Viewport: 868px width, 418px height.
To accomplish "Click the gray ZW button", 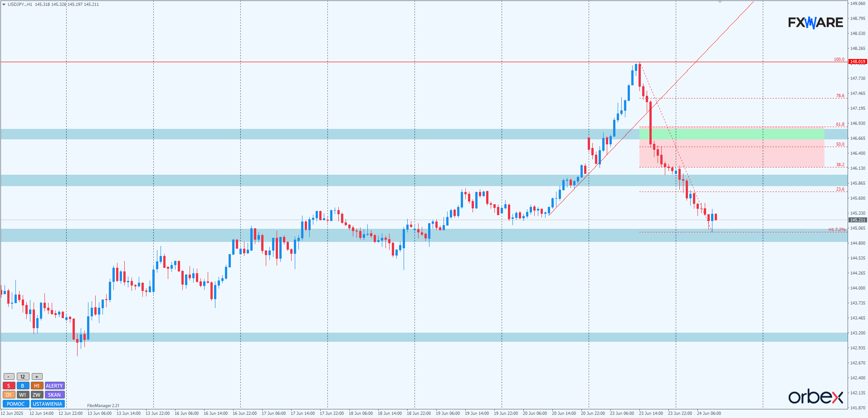I will 37,395.
